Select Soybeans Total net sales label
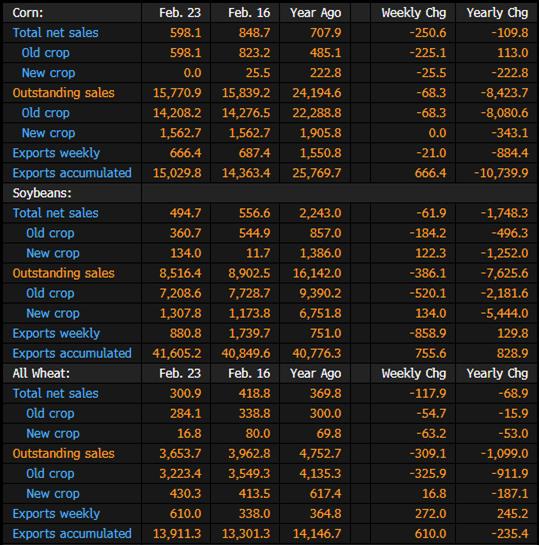 55,213
